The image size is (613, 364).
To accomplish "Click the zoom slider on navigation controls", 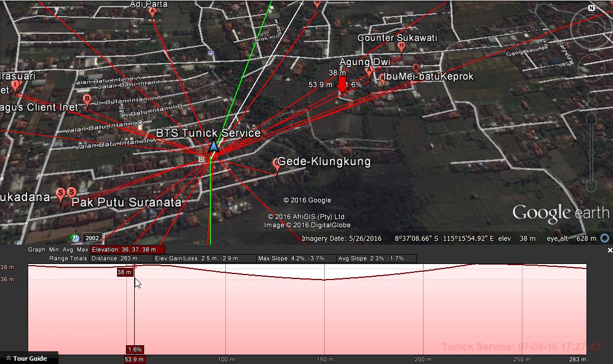I will (591, 152).
